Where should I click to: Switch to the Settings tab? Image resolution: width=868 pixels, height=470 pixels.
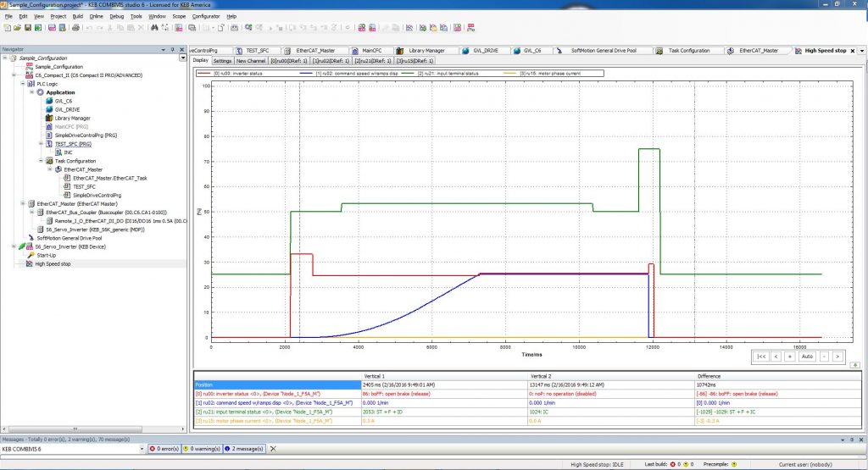222,61
